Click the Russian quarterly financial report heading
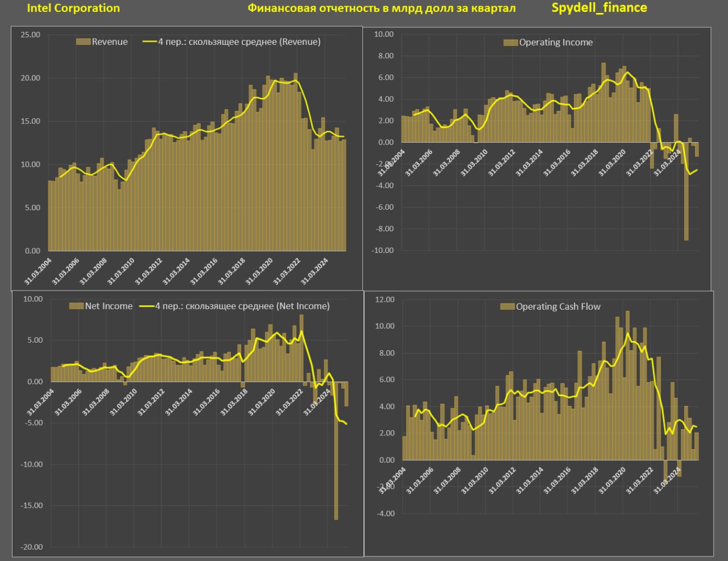The height and width of the screenshot is (561, 728). (x=381, y=9)
